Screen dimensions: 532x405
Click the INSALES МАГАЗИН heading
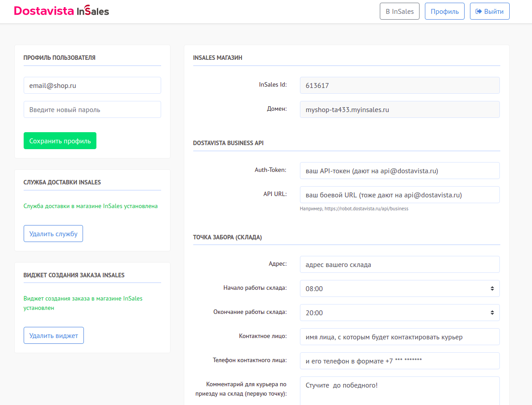(x=217, y=58)
